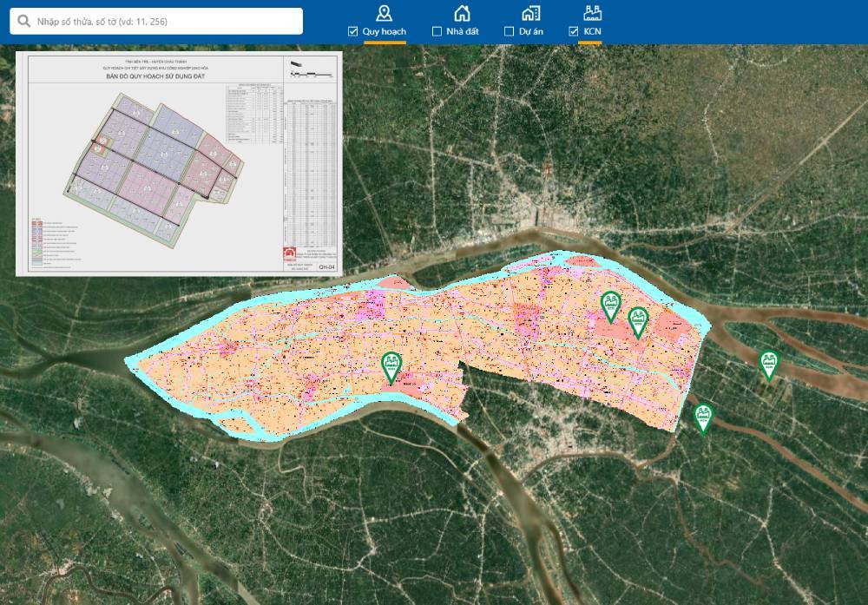The width and height of the screenshot is (868, 605).
Task: Uncheck the Quy hoạch checkbox
Action: pyautogui.click(x=352, y=31)
